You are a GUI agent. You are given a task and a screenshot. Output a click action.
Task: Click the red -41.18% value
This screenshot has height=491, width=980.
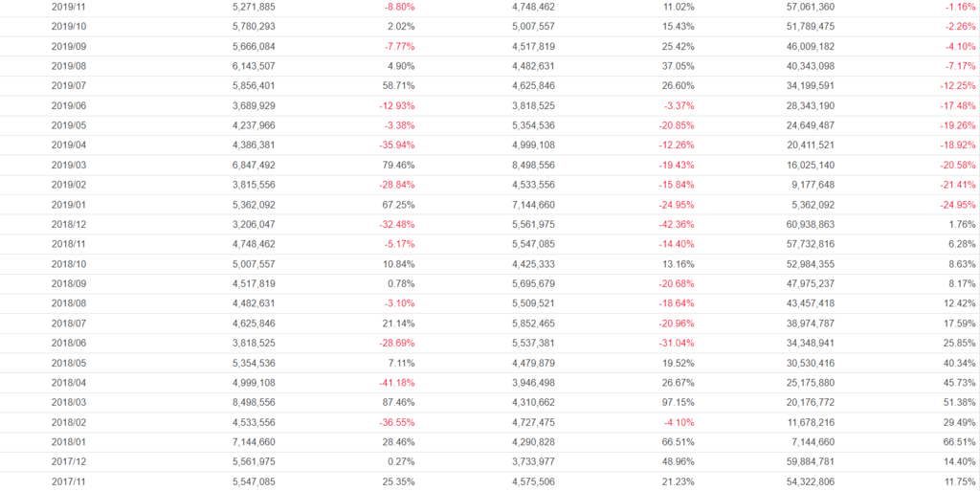coord(396,383)
